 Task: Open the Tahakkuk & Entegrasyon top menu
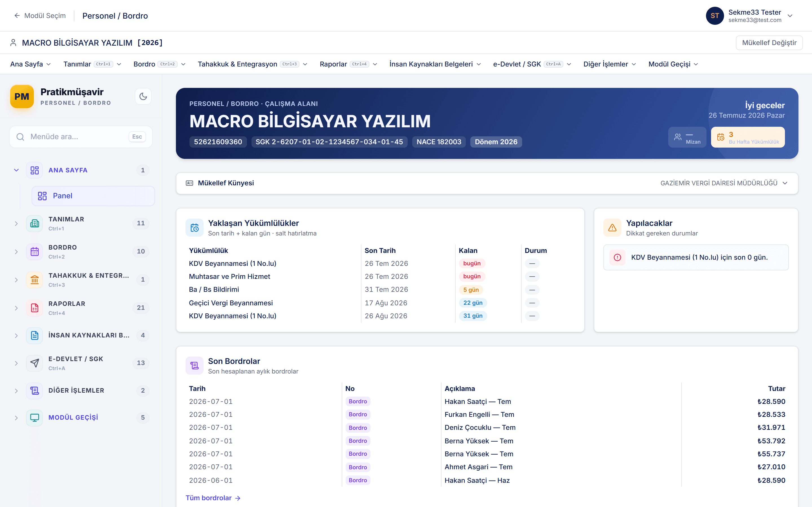click(x=252, y=64)
